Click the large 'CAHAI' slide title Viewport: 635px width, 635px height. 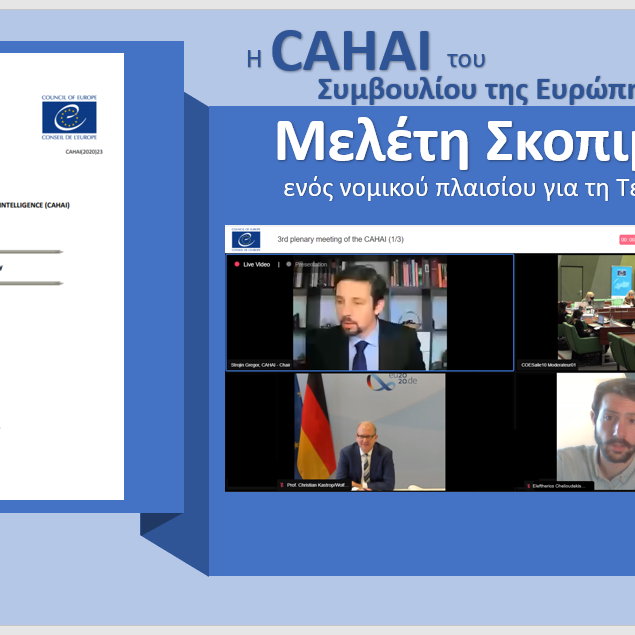pyautogui.click(x=351, y=51)
